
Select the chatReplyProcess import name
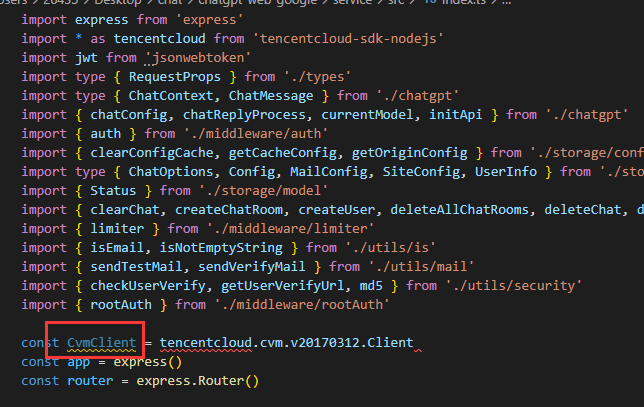click(244, 115)
